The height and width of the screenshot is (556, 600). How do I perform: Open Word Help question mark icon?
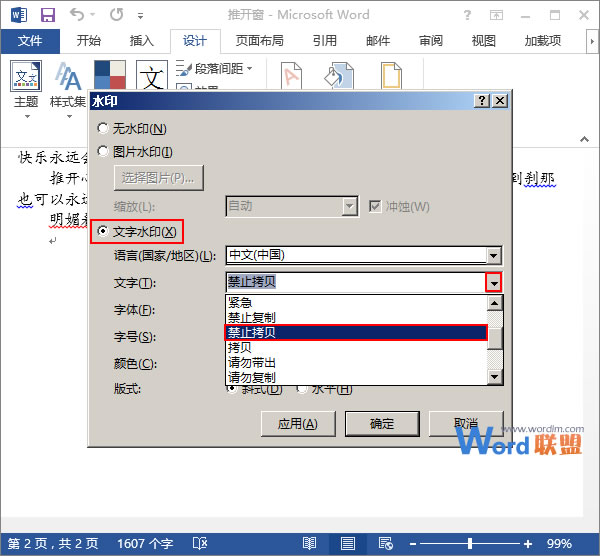tap(467, 15)
